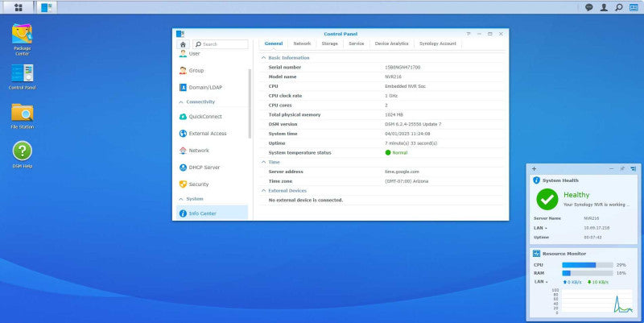Pin the widget panel
The image size is (644, 323).
(622, 168)
